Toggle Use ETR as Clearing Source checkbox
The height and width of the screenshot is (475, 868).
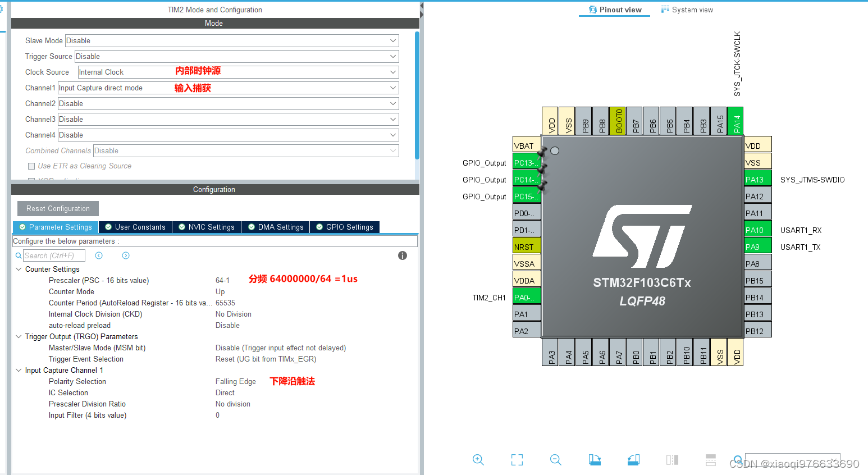pyautogui.click(x=31, y=166)
